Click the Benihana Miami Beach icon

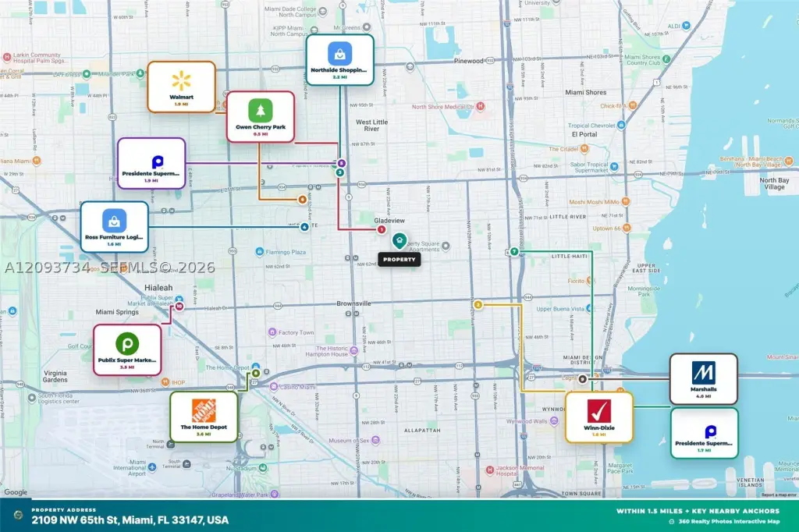coord(790,161)
